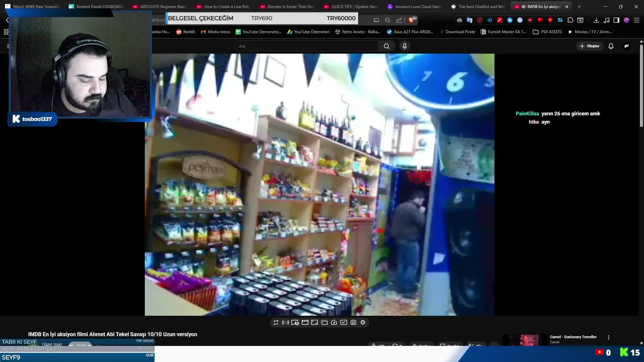Click the clapperboard icon under video
The width and height of the screenshot is (644, 362).
305,322
